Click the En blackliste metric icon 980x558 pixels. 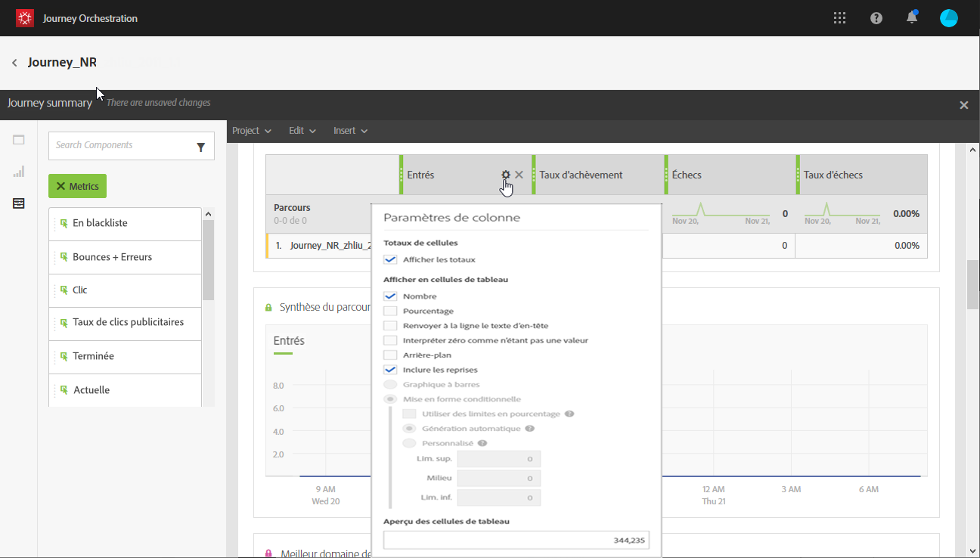(64, 224)
